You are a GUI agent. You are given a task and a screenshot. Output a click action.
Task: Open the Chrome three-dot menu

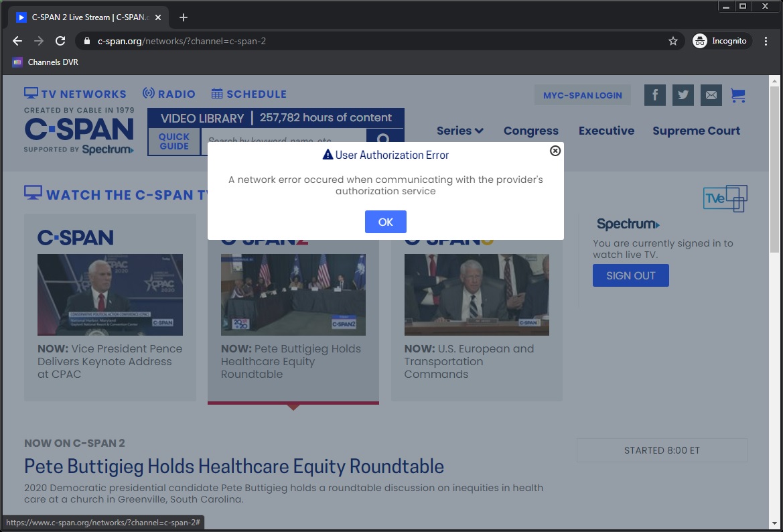(766, 41)
